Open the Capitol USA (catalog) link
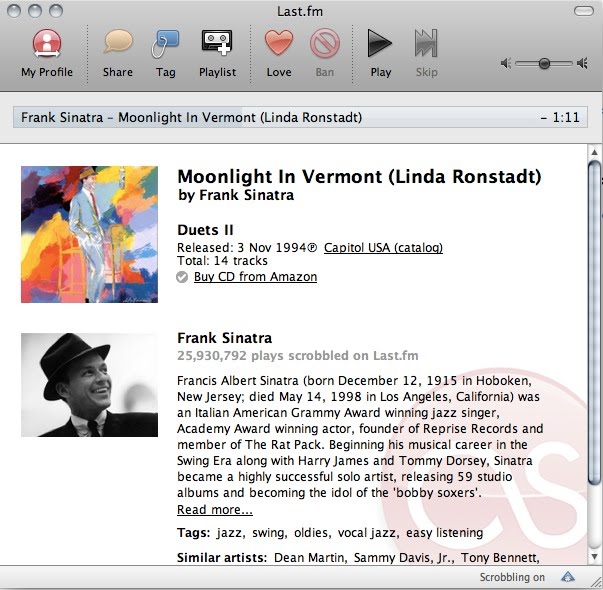603x590 pixels. click(383, 247)
